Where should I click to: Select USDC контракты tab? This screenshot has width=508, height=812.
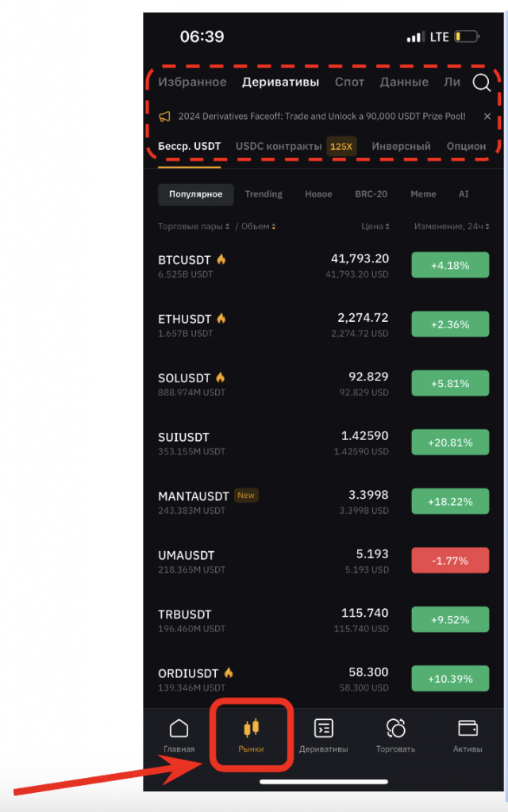[x=279, y=146]
